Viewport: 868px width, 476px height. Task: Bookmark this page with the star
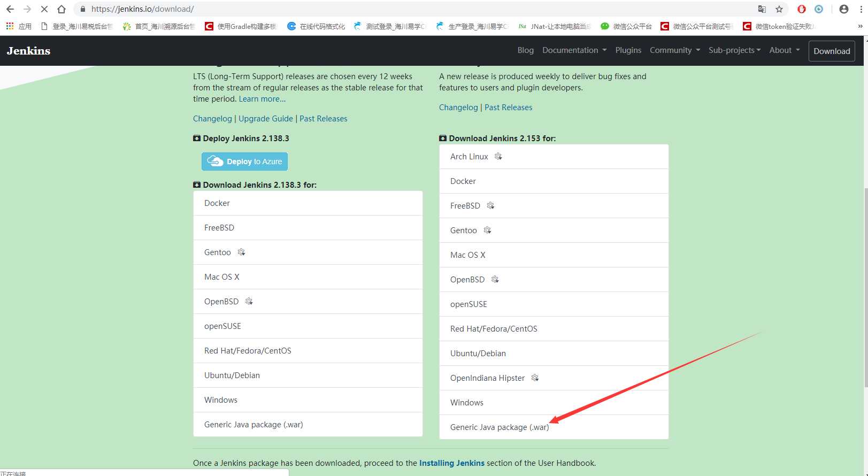(x=779, y=9)
